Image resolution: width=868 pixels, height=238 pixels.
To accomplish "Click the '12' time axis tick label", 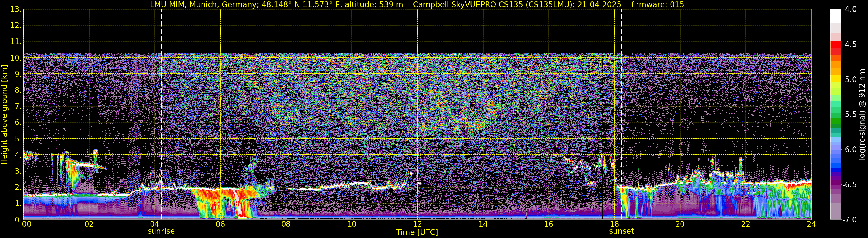I will [417, 224].
